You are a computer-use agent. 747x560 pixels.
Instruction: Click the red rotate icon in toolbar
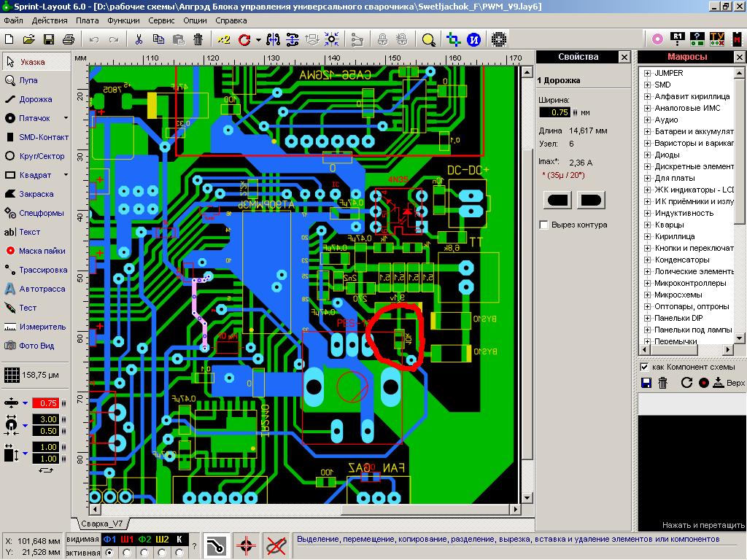pos(244,39)
